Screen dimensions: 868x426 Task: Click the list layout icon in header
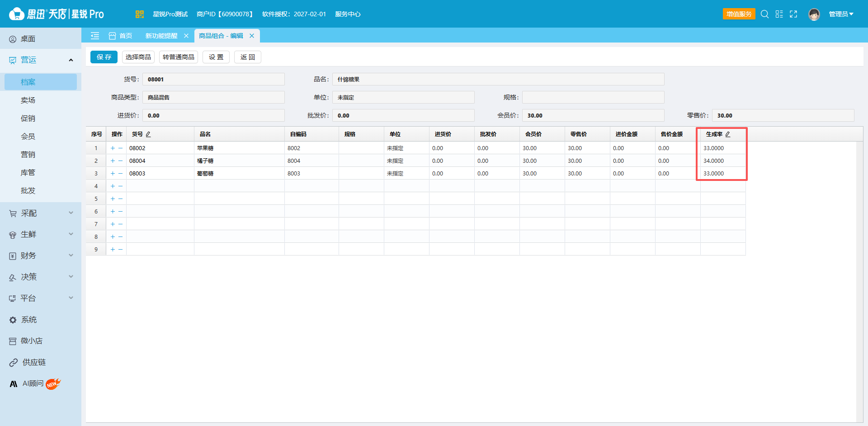[779, 14]
